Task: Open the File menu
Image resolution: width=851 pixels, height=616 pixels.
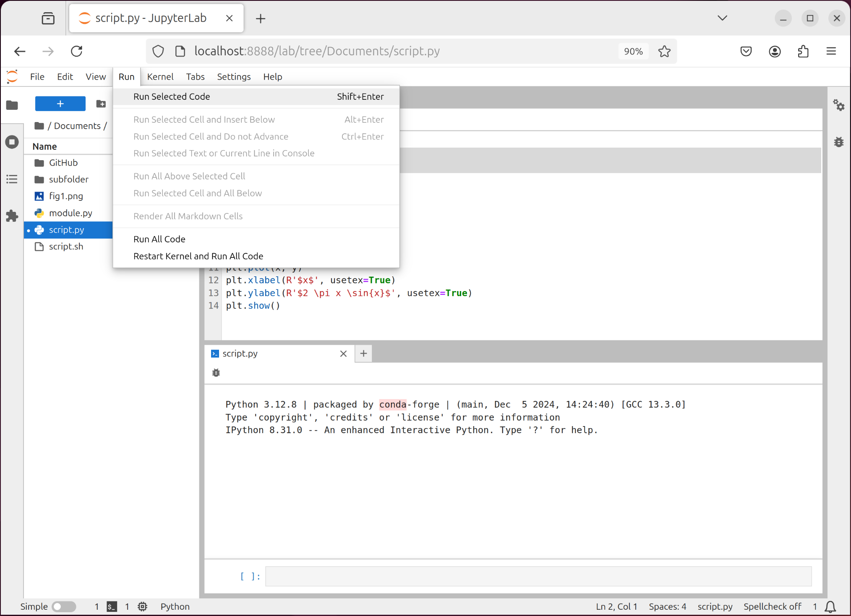Action: pos(37,77)
